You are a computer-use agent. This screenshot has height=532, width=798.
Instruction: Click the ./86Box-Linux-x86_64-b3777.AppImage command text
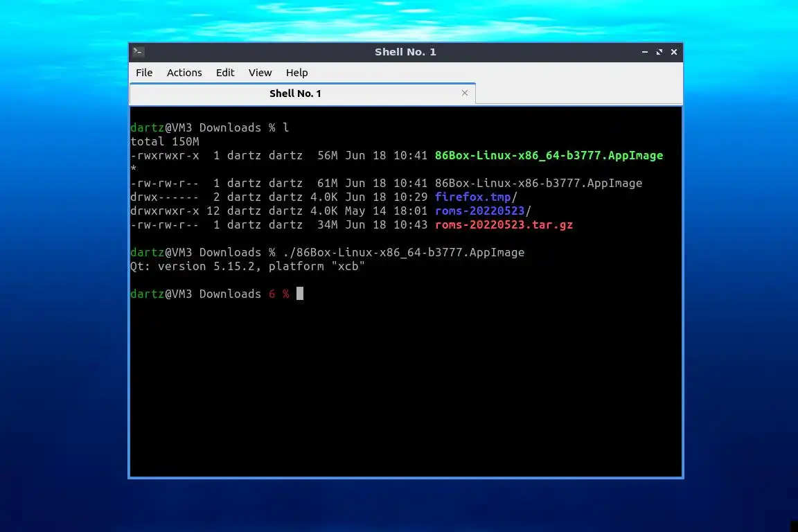coord(404,253)
